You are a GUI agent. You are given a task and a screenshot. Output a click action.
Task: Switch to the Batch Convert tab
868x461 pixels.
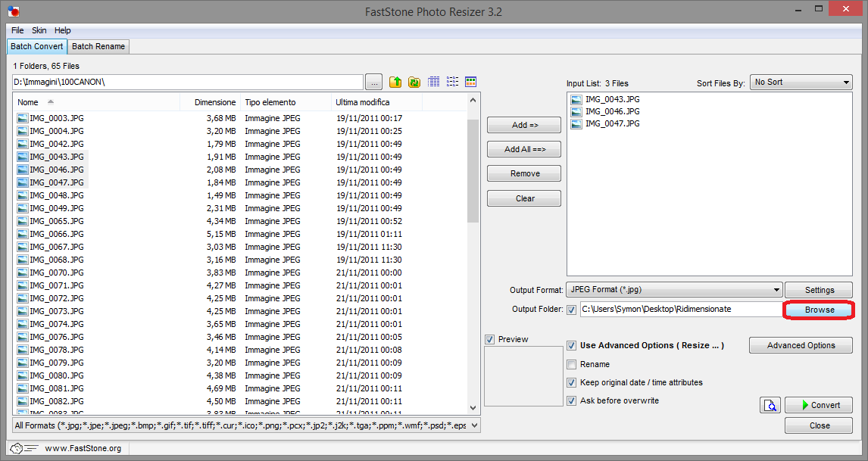37,46
